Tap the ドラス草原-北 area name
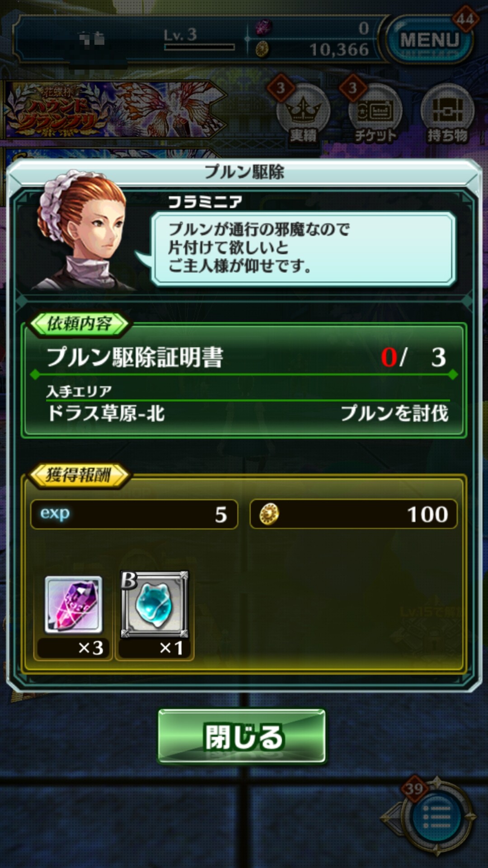488x868 pixels. click(x=106, y=413)
